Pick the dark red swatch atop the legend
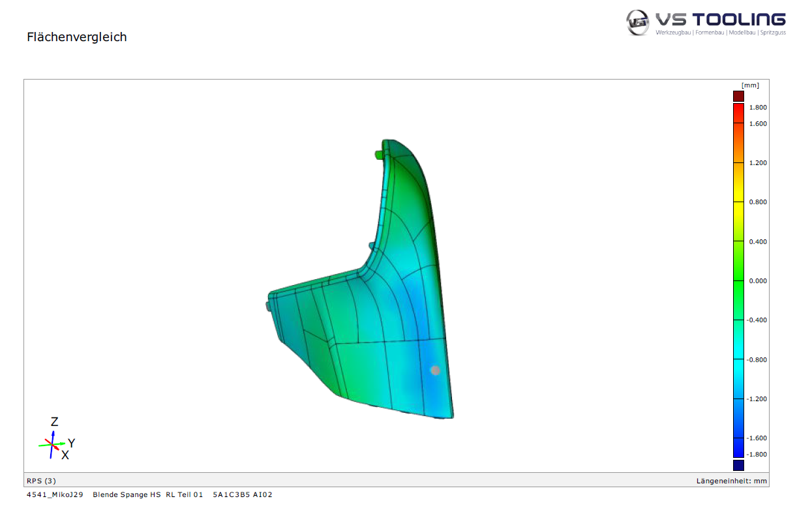The image size is (812, 512). pyautogui.click(x=738, y=96)
